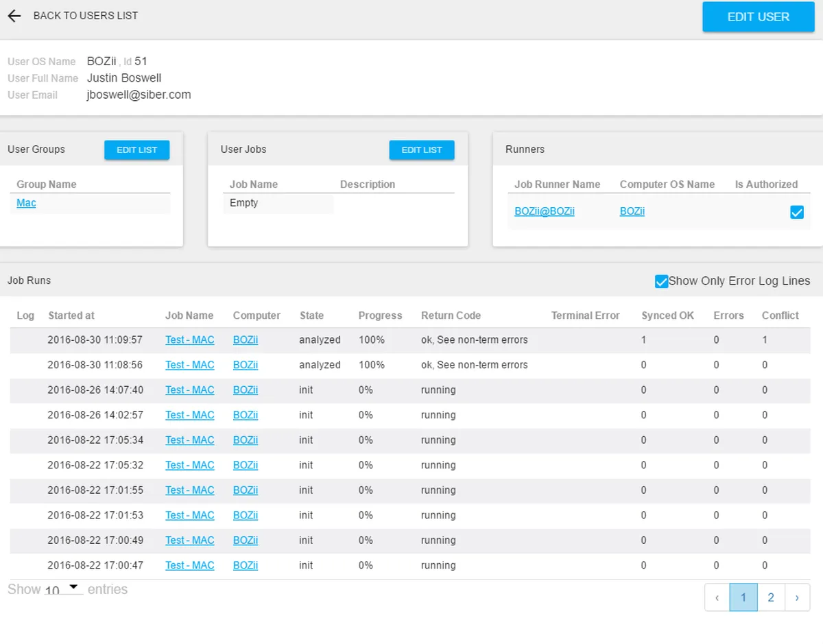This screenshot has width=823, height=644.
Task: Select page 1 in pagination
Action: [743, 597]
